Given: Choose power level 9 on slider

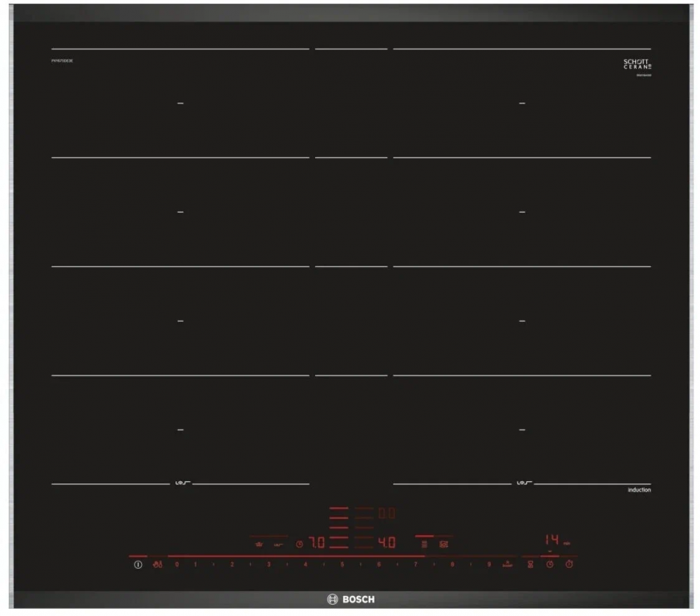Looking at the screenshot, I should point(488,565).
